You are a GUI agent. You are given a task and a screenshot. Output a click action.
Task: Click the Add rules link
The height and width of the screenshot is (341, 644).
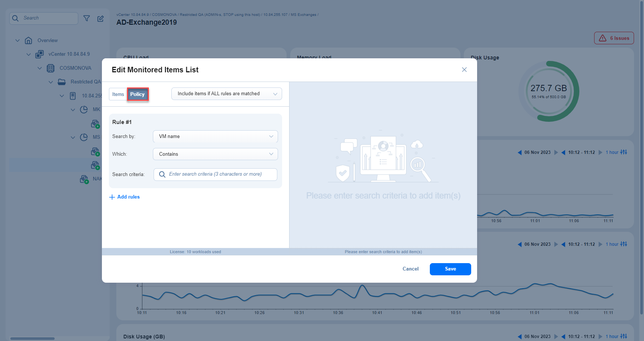(x=124, y=197)
